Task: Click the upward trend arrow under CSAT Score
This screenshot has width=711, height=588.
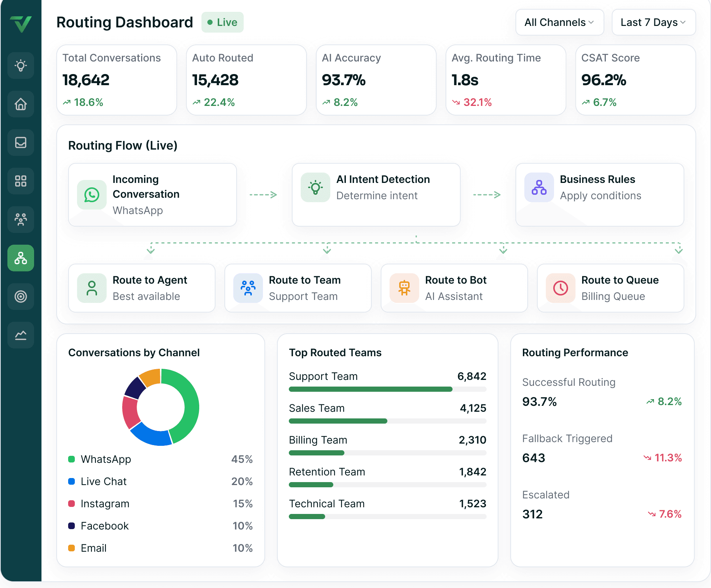Action: [x=585, y=102]
